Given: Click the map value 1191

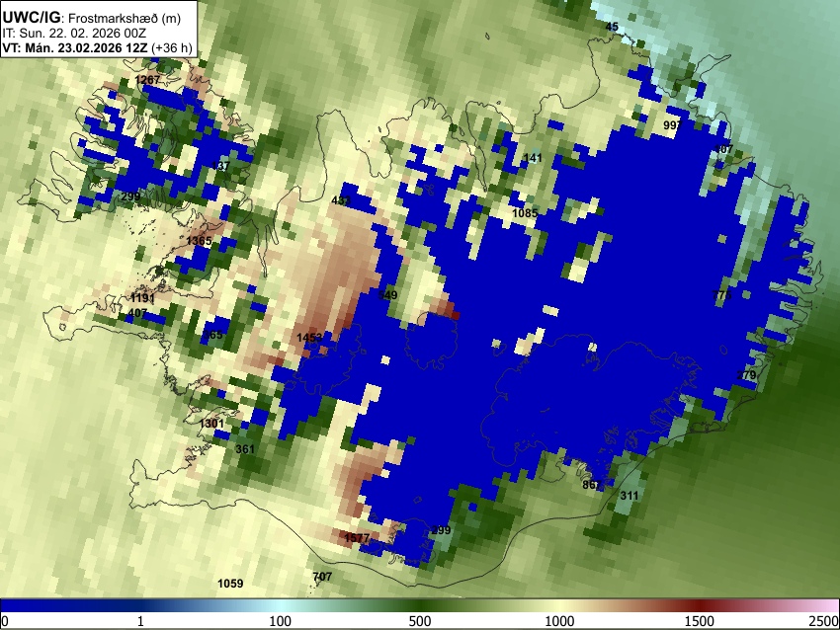Looking at the screenshot, I should pyautogui.click(x=142, y=298).
